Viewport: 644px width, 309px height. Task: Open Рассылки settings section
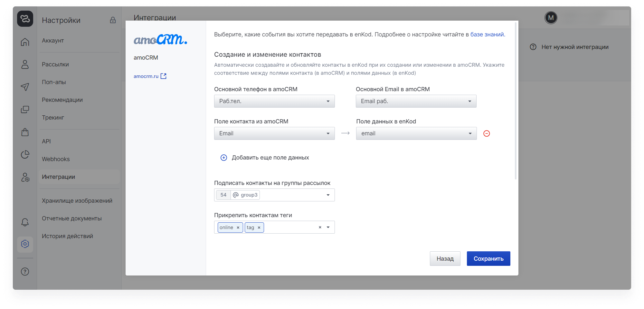(55, 64)
